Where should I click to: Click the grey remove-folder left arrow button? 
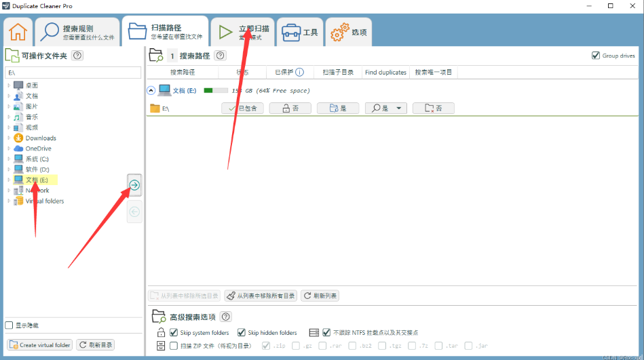click(x=134, y=212)
